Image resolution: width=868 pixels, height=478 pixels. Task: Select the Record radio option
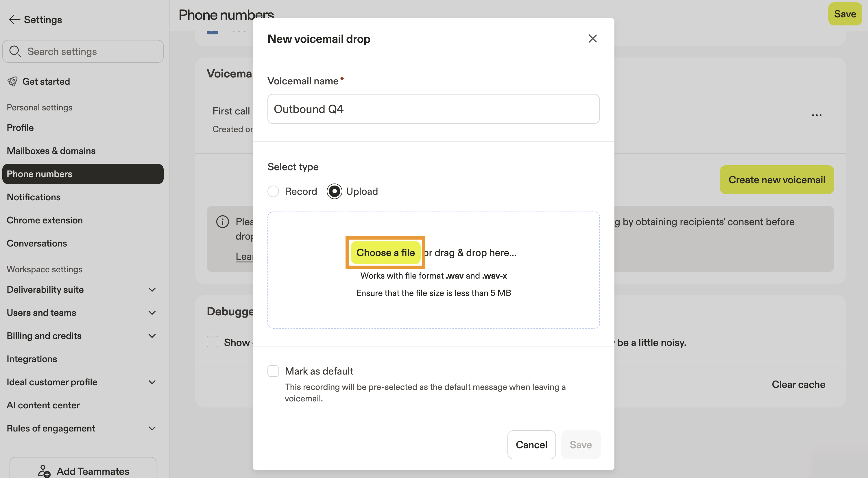[273, 191]
